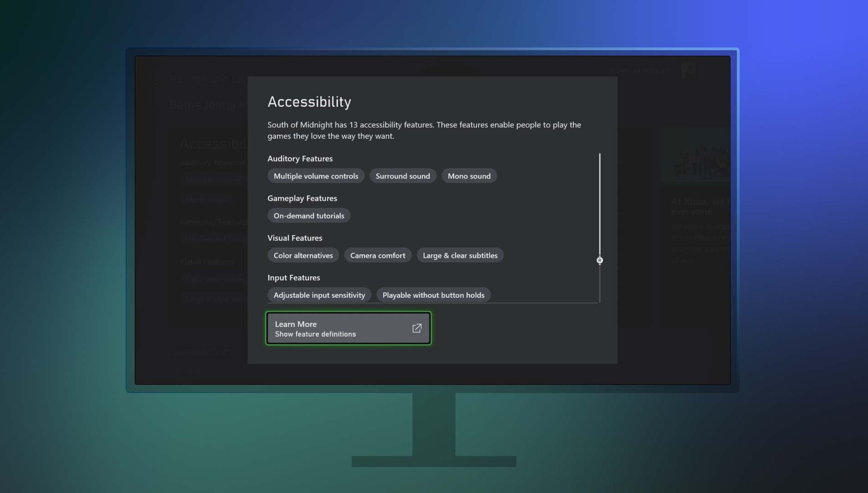Click the Accessibility dialog title

[x=309, y=102]
